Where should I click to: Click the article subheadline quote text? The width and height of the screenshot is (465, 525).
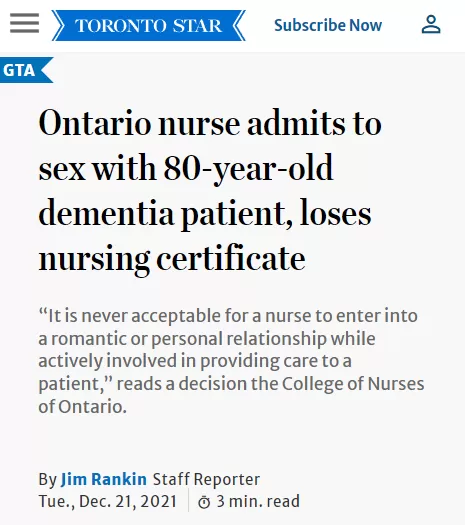231,361
